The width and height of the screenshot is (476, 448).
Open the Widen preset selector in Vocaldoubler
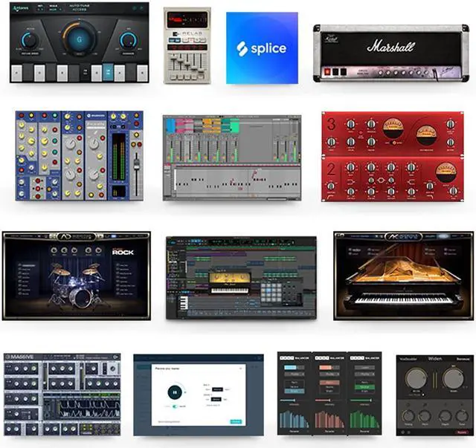point(436,358)
